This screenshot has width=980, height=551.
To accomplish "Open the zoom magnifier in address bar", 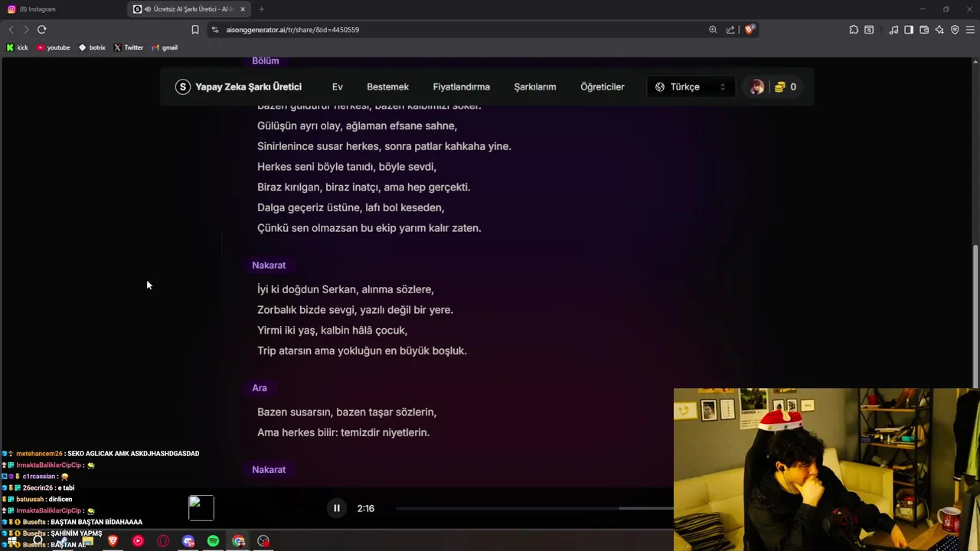I will click(x=713, y=30).
